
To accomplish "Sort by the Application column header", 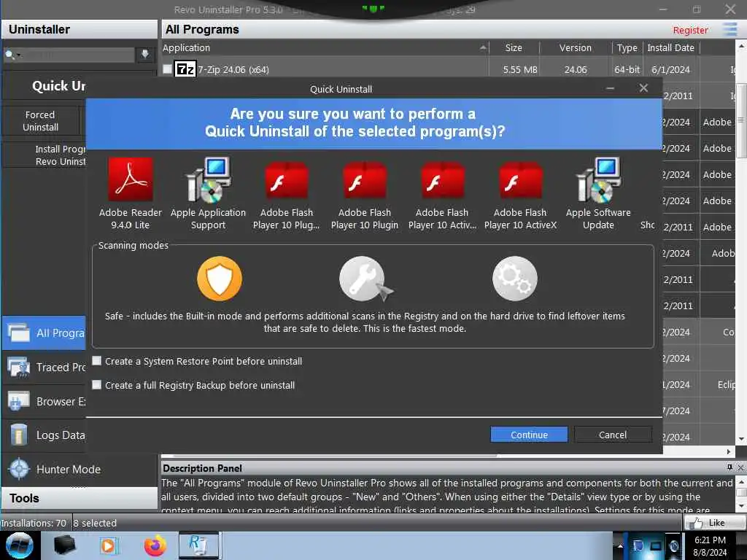I will click(325, 47).
